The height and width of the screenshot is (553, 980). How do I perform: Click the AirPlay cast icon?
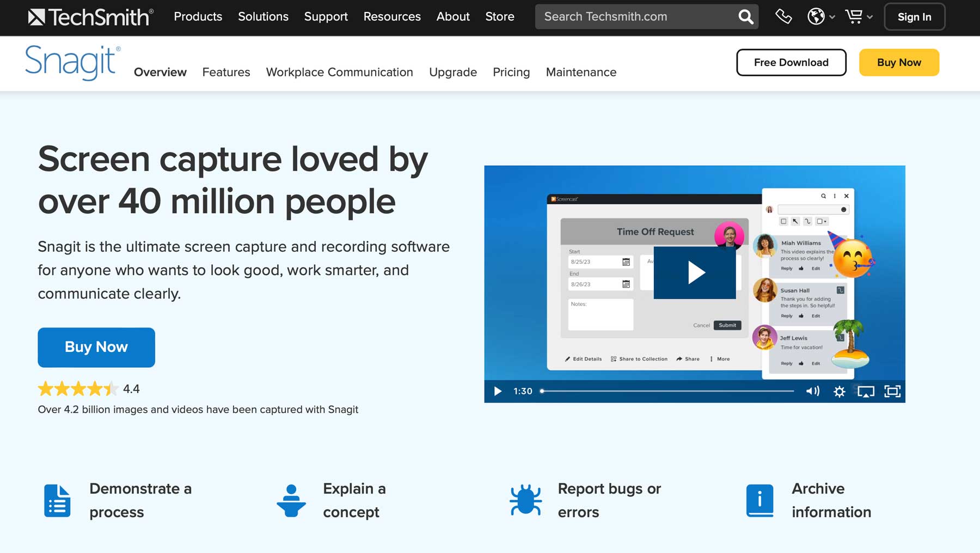tap(866, 391)
